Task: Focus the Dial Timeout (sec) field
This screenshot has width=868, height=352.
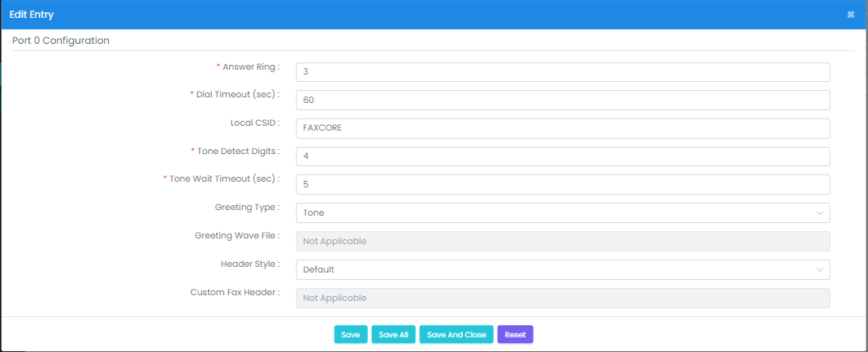Action: (x=563, y=100)
